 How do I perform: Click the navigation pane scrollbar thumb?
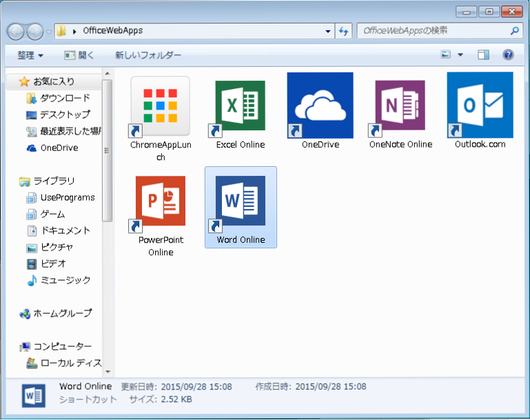point(107,151)
